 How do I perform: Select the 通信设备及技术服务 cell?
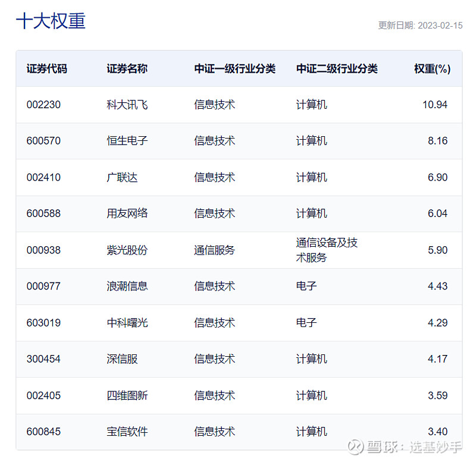click(327, 250)
